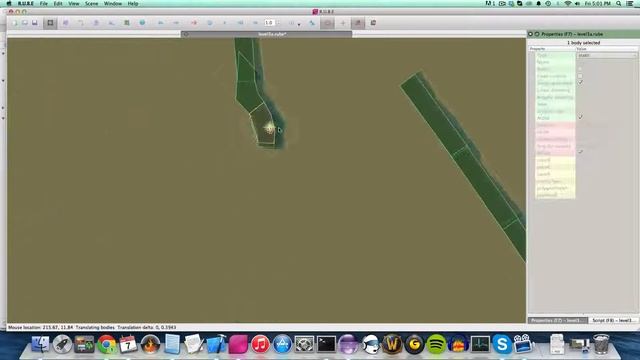Open Skype icon in the Dock
640x360 pixels.
[502, 344]
